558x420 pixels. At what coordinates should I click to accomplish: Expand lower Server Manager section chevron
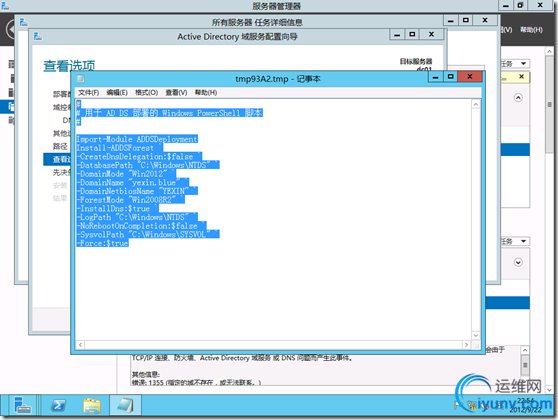coord(518,262)
